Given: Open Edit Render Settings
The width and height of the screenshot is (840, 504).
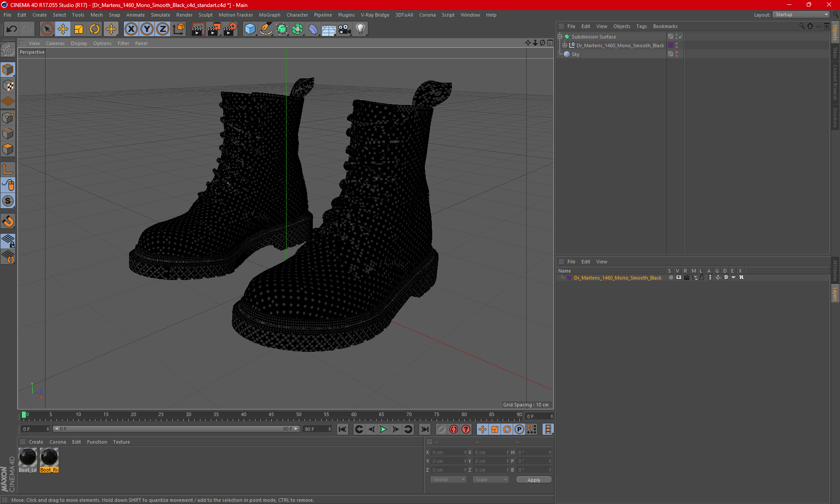Looking at the screenshot, I should (x=230, y=29).
